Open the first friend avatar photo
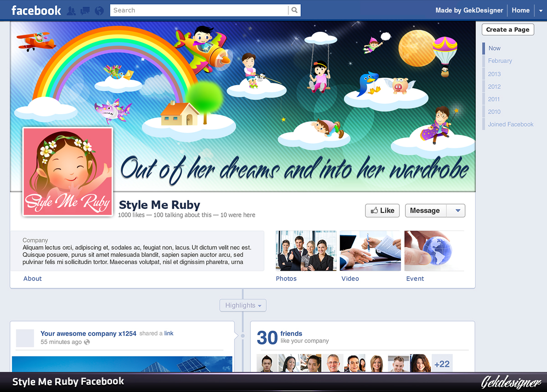The image size is (547, 392). [267, 363]
